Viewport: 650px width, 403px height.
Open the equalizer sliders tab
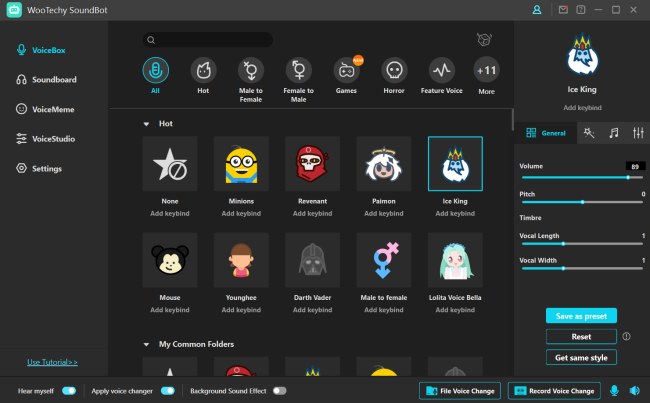click(x=638, y=133)
